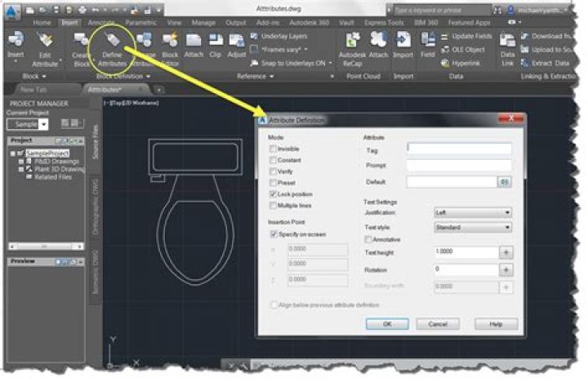The width and height of the screenshot is (588, 382).
Task: Enable the Constant mode checkbox
Action: tap(273, 160)
